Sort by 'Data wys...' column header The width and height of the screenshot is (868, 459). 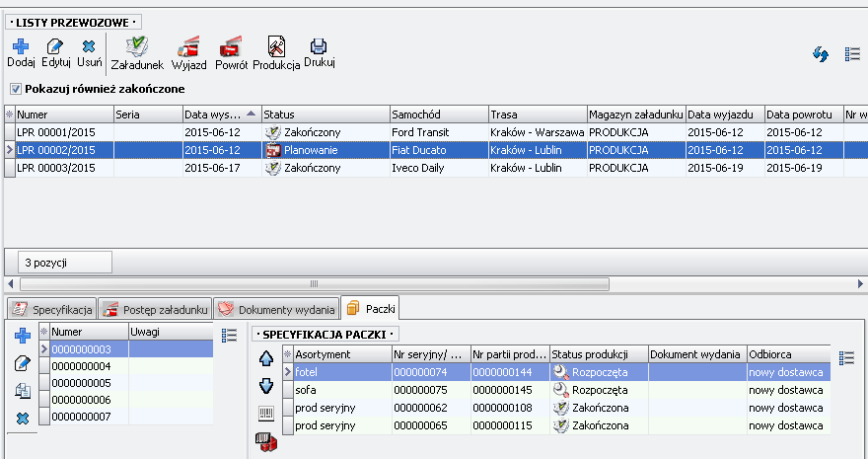220,115
